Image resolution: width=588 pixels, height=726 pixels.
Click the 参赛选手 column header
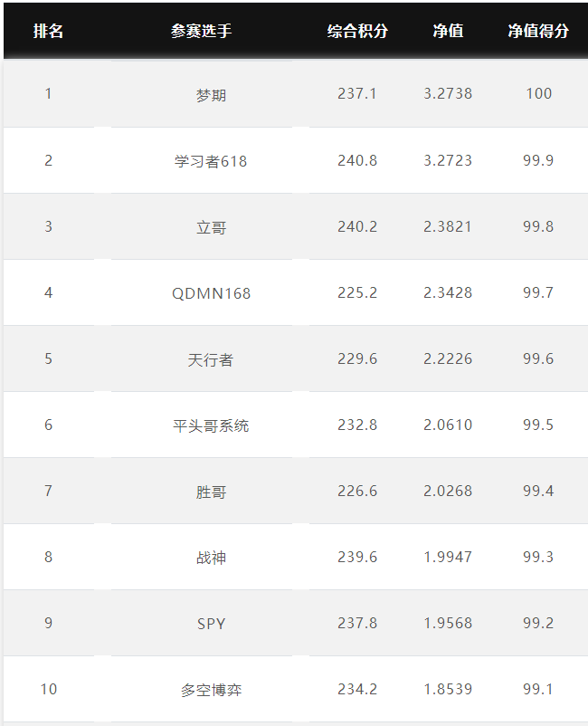(x=201, y=31)
